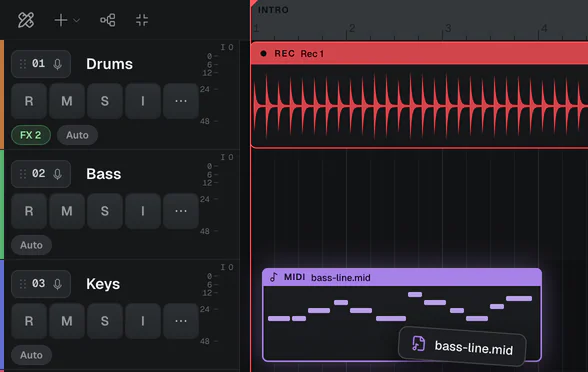588x372 pixels.
Task: Click the Keys track microphone icon
Action: coord(57,284)
